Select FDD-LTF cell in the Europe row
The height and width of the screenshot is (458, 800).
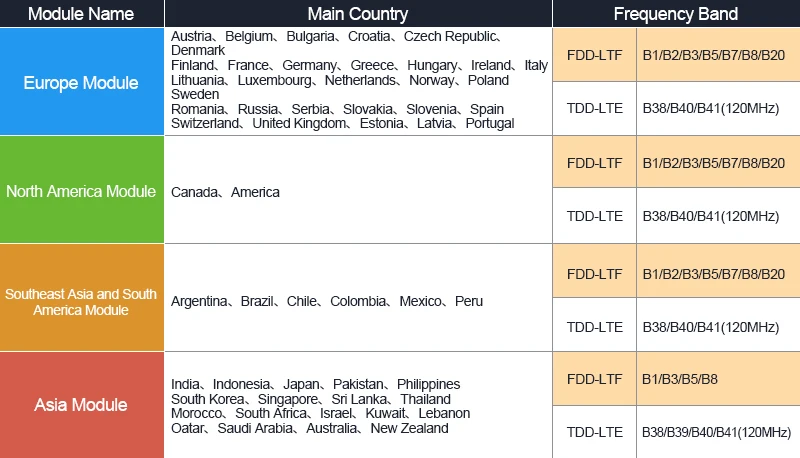point(594,55)
